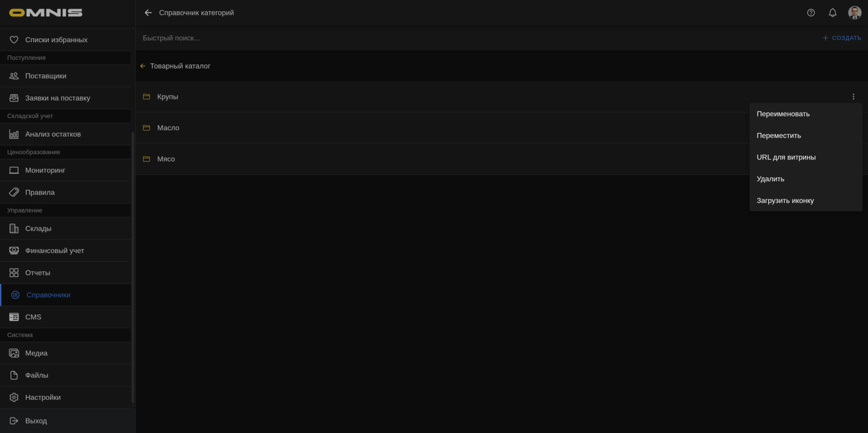Click the Настройки gear icon
This screenshot has height=433, width=868.
14,397
